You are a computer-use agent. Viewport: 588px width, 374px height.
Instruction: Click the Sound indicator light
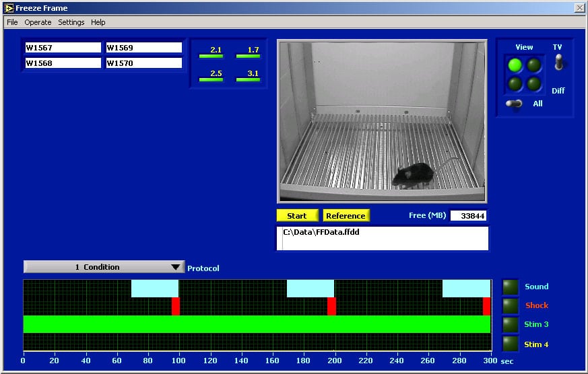511,287
